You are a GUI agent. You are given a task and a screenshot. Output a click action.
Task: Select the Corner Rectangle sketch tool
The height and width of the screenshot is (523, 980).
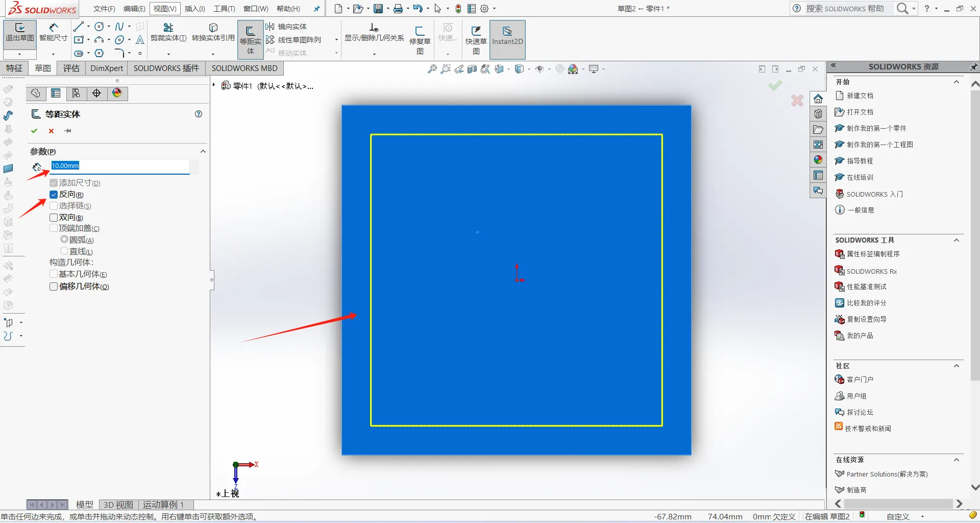[x=79, y=40]
